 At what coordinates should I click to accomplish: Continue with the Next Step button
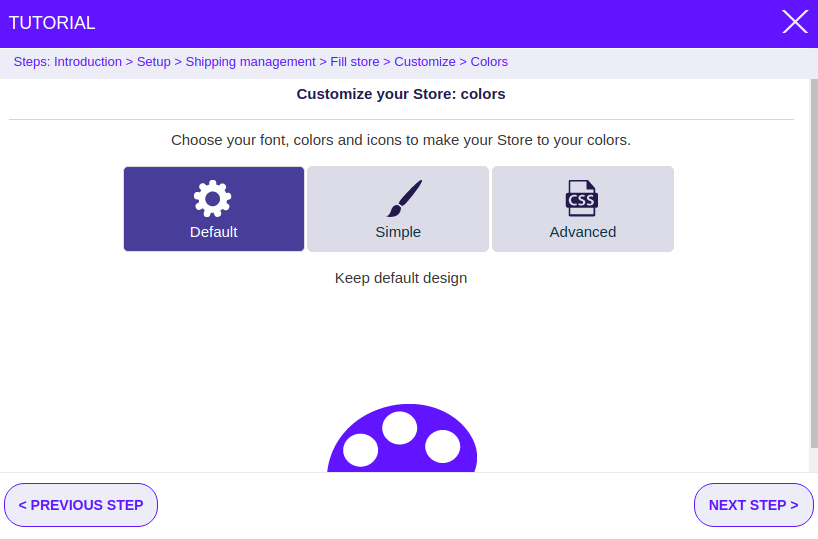(x=753, y=505)
